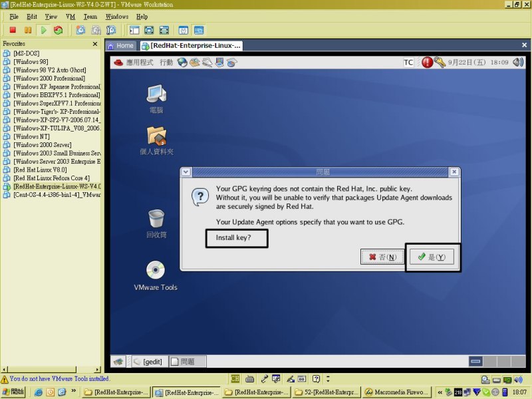Open the word processor icon in the guest panel
Viewport: 532px width, 399px height.
tap(207, 63)
